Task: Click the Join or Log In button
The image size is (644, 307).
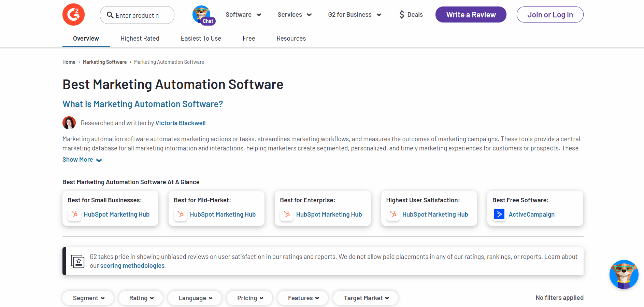Action: [x=550, y=15]
